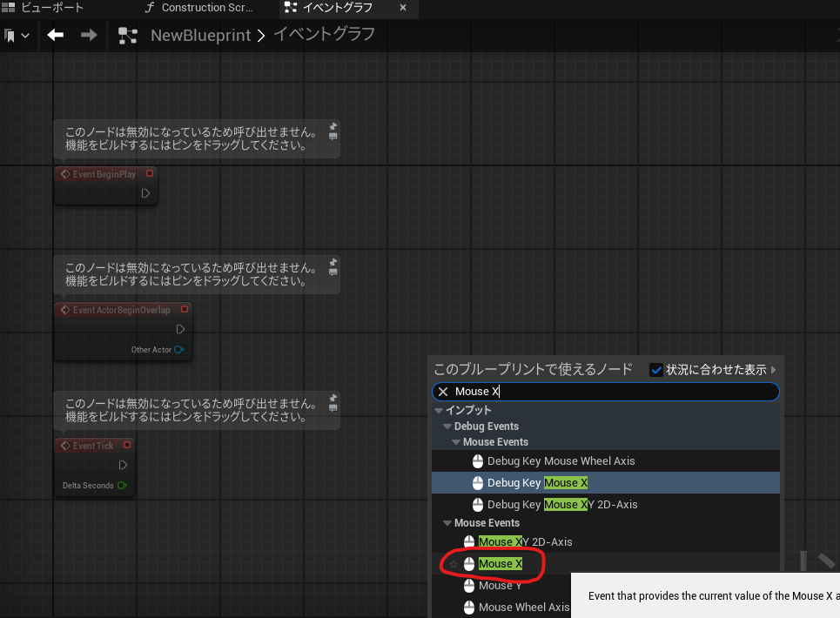Pin the comment bubble above Event BeginPlay

pos(333,126)
